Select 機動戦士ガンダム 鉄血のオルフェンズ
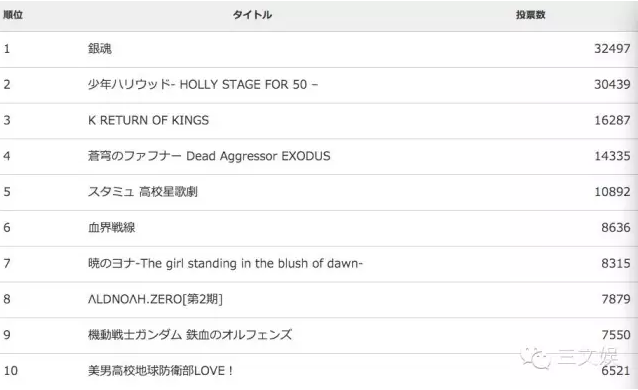Image resolution: width=638 pixels, height=390 pixels. 190,335
